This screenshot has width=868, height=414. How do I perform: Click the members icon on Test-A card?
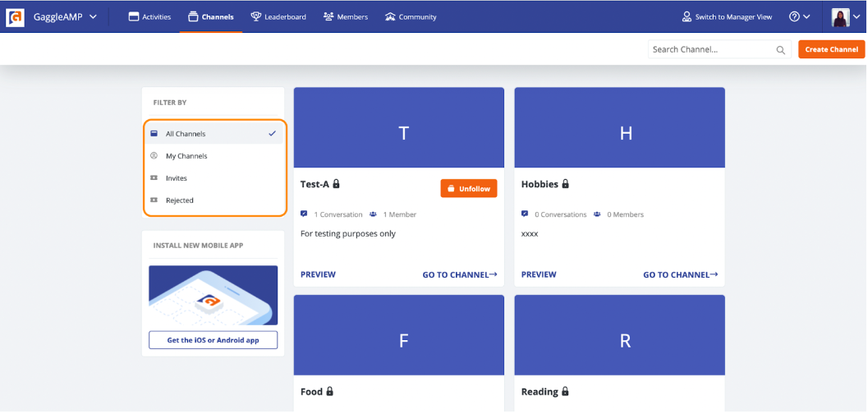click(373, 214)
